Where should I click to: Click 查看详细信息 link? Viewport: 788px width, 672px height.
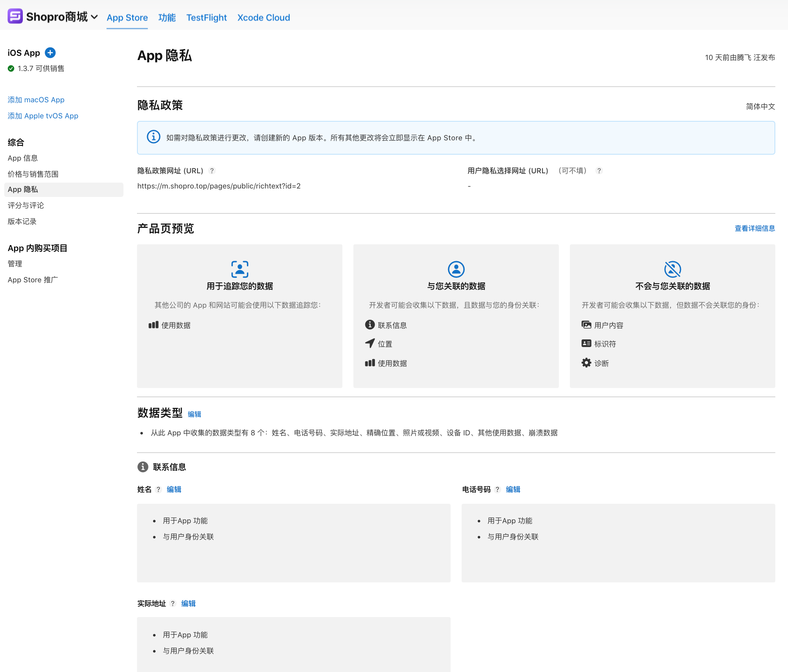click(755, 228)
